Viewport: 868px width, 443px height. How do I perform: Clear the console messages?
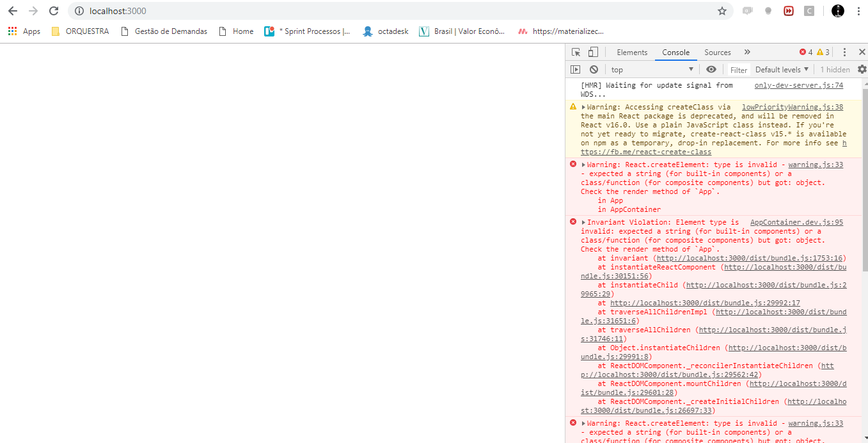[x=594, y=69]
